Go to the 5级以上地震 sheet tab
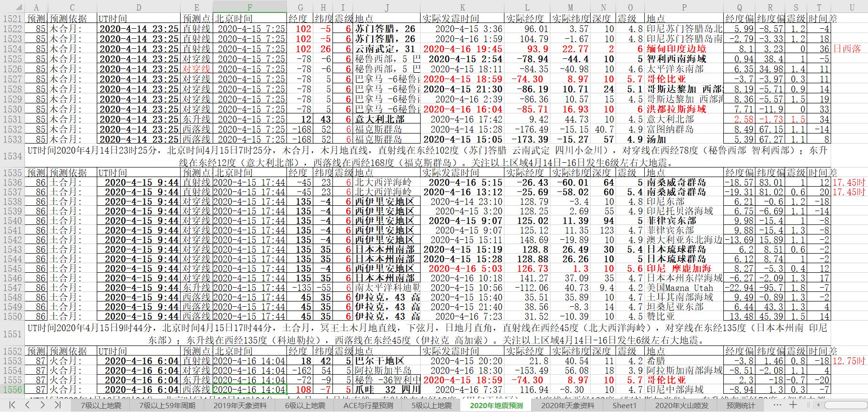Viewport: 868px width, 412px height. [432, 406]
